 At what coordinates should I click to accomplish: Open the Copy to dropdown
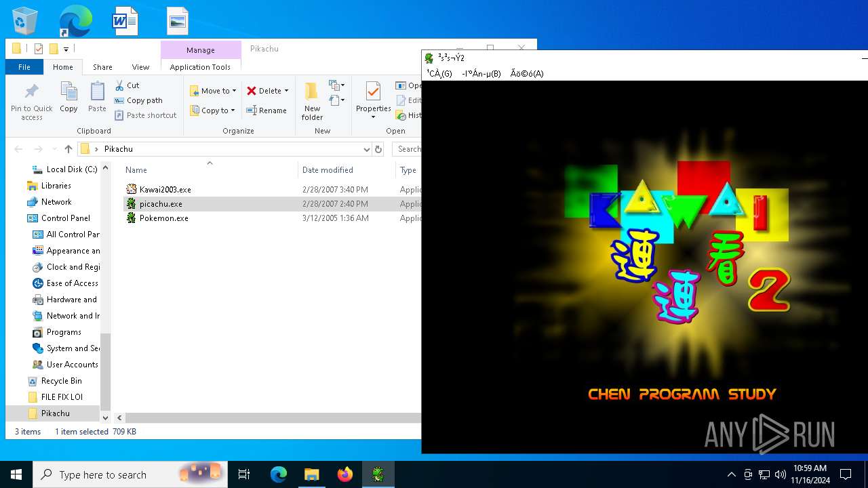pos(212,110)
